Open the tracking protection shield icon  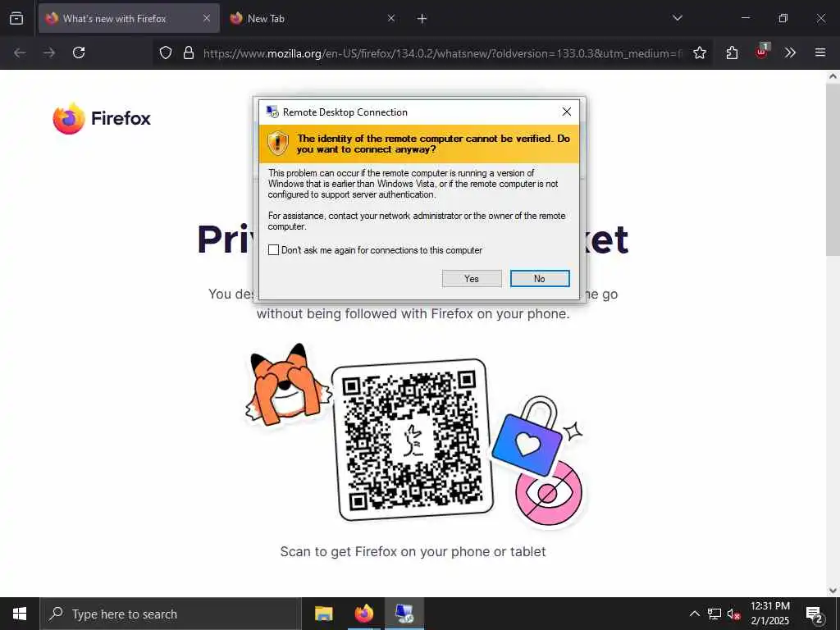point(166,52)
